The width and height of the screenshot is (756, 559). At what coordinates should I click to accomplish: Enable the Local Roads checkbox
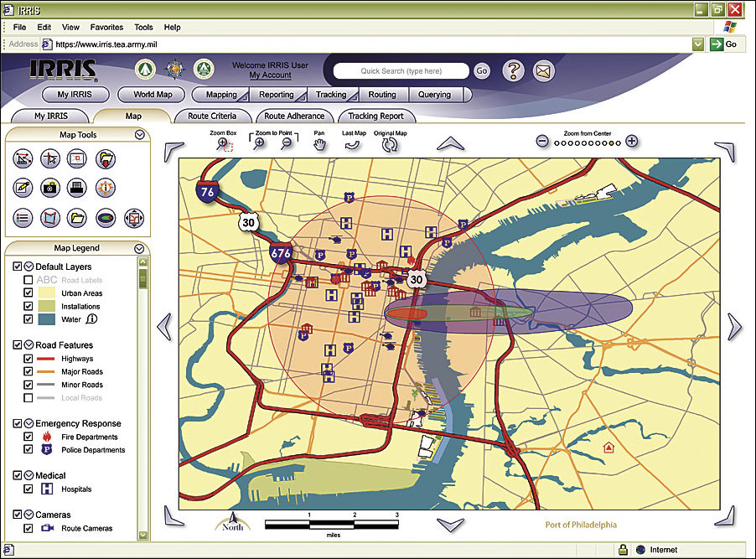tap(28, 397)
